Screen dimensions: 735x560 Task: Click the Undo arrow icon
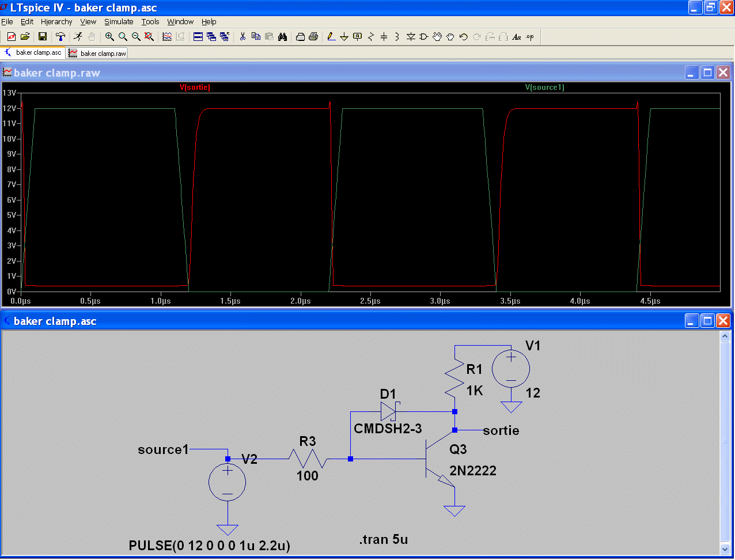point(464,37)
